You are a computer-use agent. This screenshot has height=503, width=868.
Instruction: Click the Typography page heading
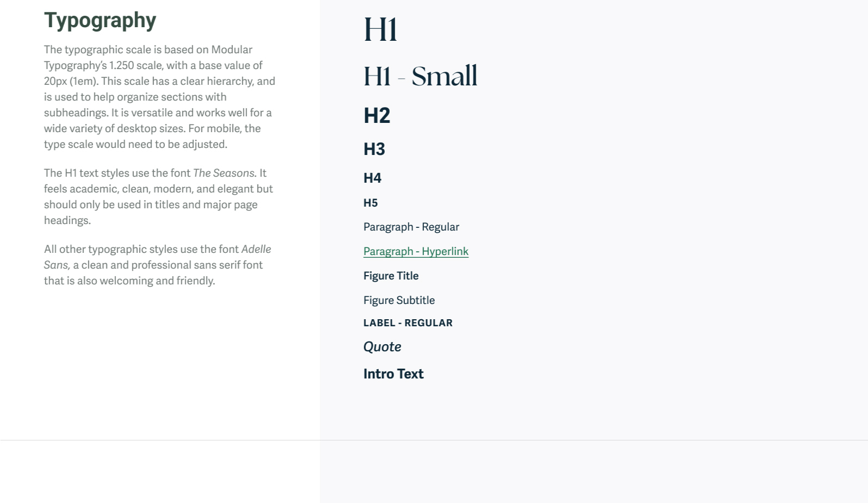coord(100,20)
